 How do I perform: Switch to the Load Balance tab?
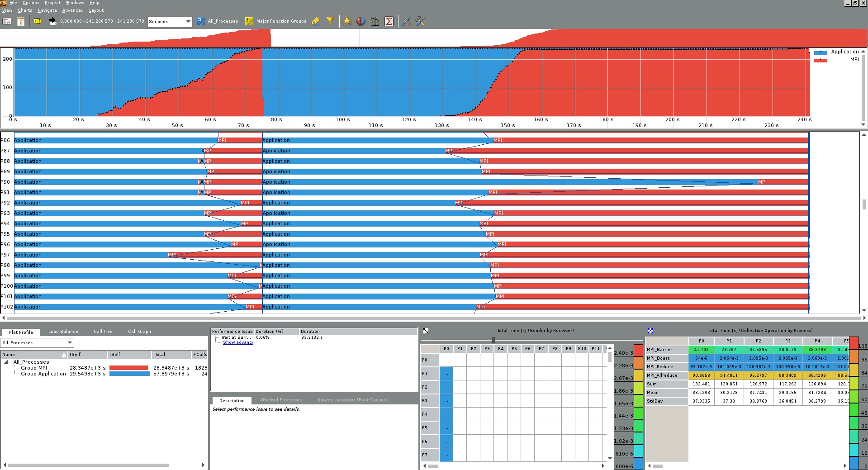pos(63,332)
